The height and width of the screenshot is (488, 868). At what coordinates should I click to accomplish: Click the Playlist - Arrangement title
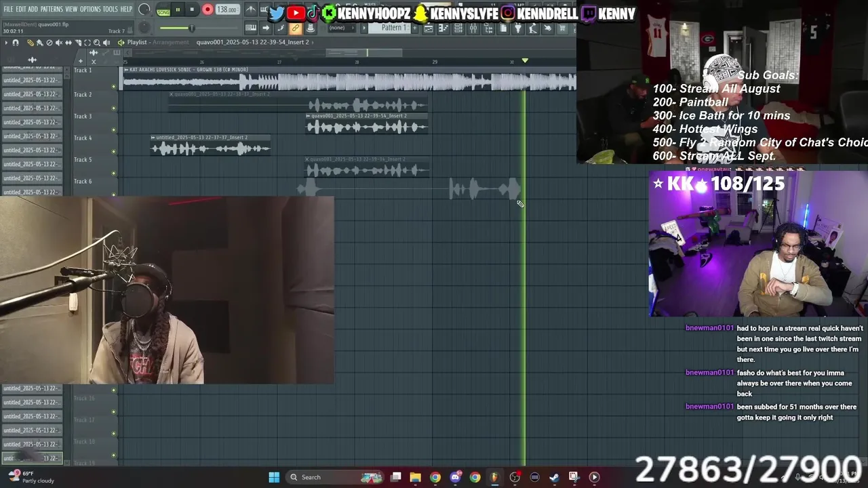(158, 43)
